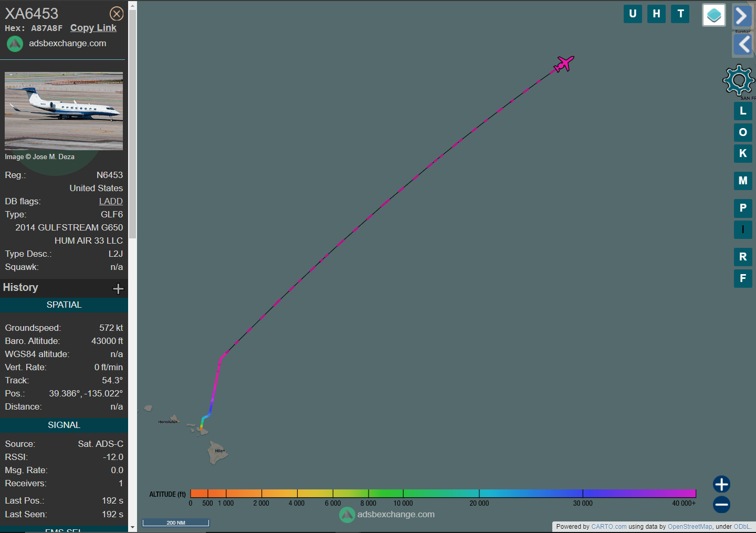The width and height of the screenshot is (756, 533).
Task: Click the SIGNAL section header
Action: 64,425
